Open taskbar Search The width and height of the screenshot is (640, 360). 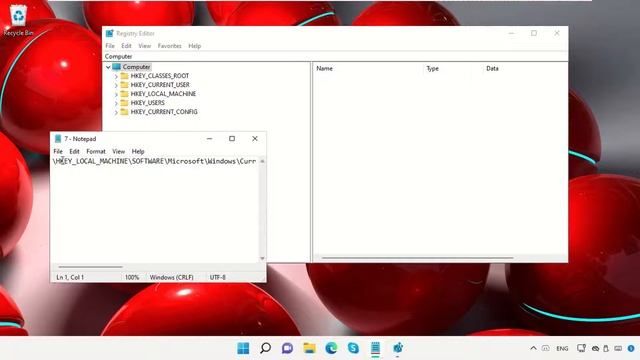click(x=265, y=348)
